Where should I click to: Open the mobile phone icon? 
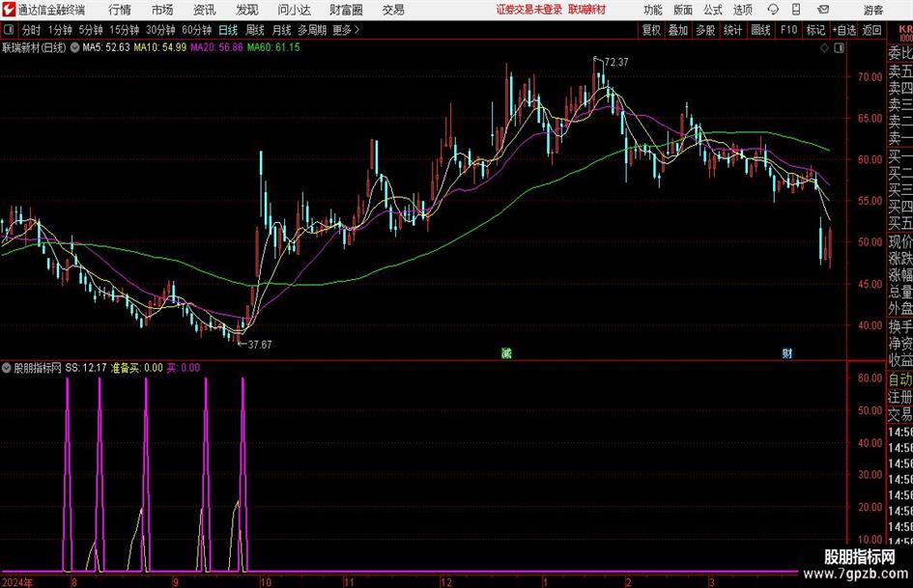tap(796, 10)
